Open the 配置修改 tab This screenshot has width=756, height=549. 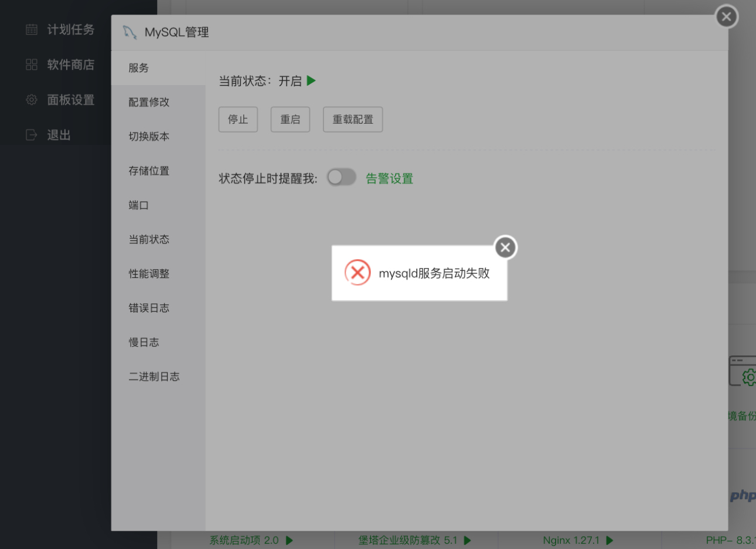click(158, 102)
